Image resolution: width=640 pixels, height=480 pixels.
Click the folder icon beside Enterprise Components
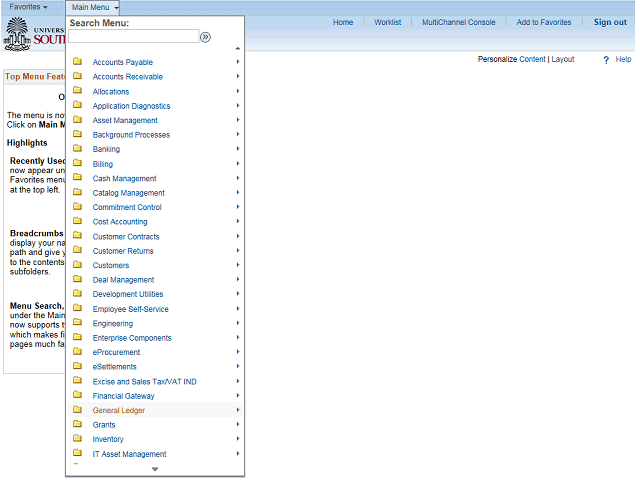(78, 337)
